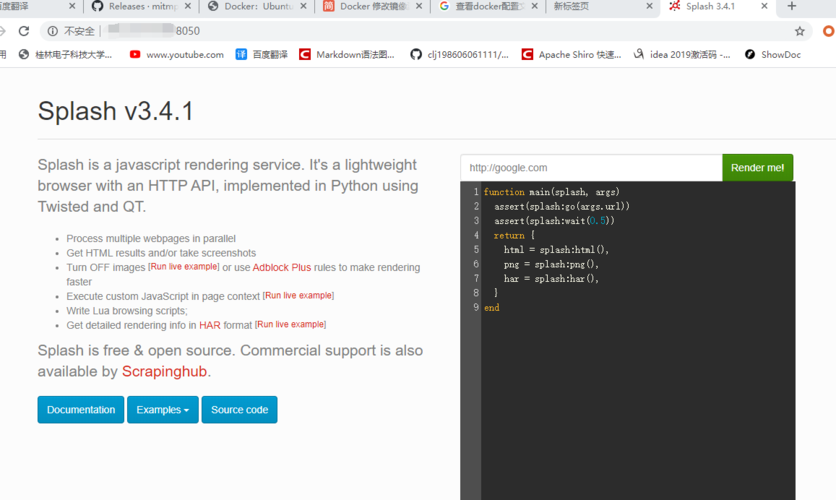Viewport: 836px width, 500px height.
Task: Open the www.youtube.com bookmark
Action: 176,54
